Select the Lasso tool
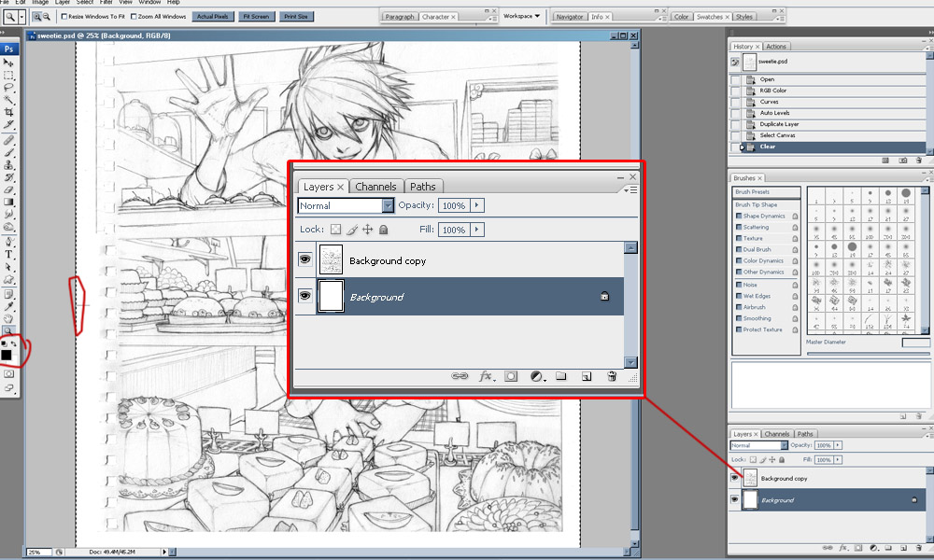 pos(8,88)
